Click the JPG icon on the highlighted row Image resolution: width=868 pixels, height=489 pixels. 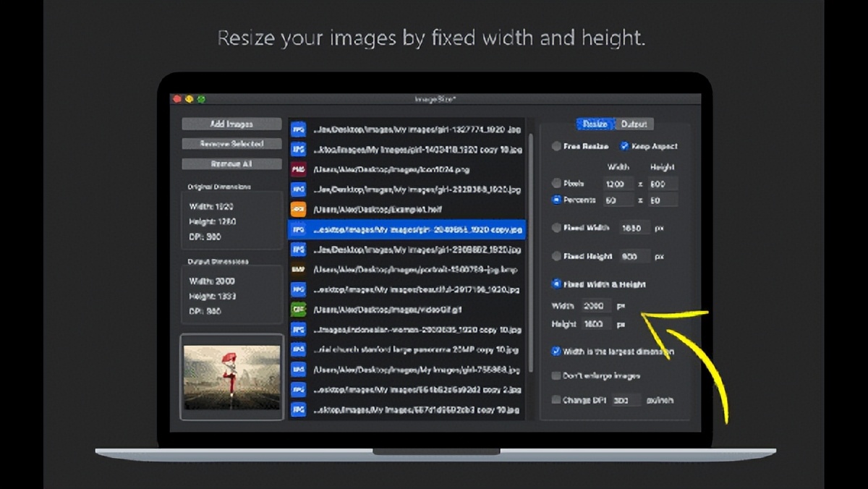(298, 230)
